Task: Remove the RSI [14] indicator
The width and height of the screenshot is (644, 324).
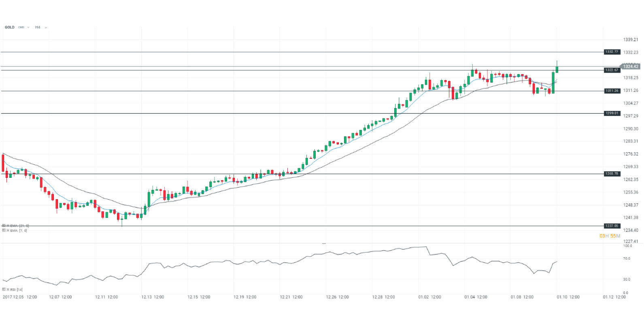Action: (x=8, y=290)
